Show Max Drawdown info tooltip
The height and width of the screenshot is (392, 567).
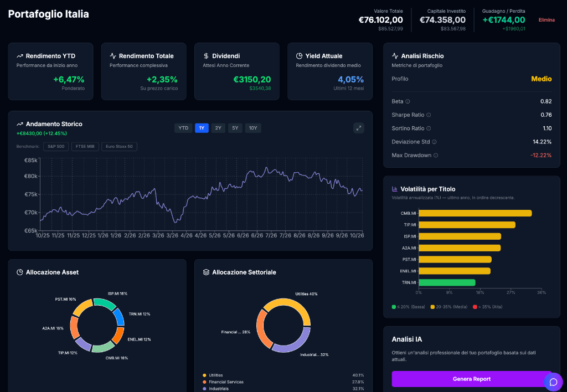436,156
